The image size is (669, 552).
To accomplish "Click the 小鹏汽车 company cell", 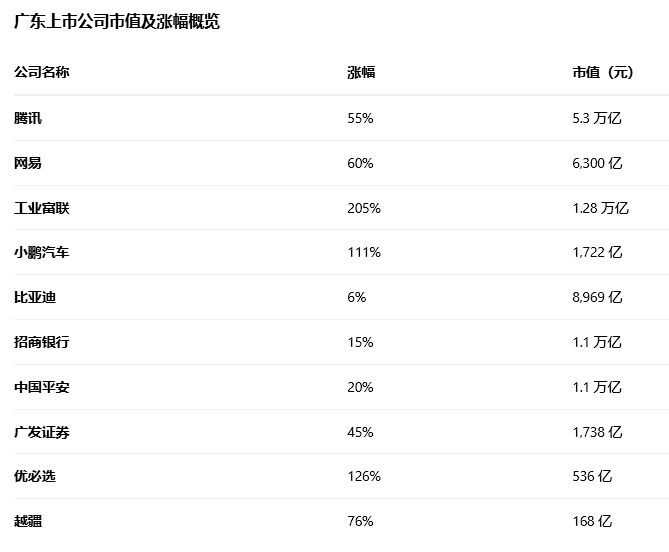I will click(x=42, y=252).
